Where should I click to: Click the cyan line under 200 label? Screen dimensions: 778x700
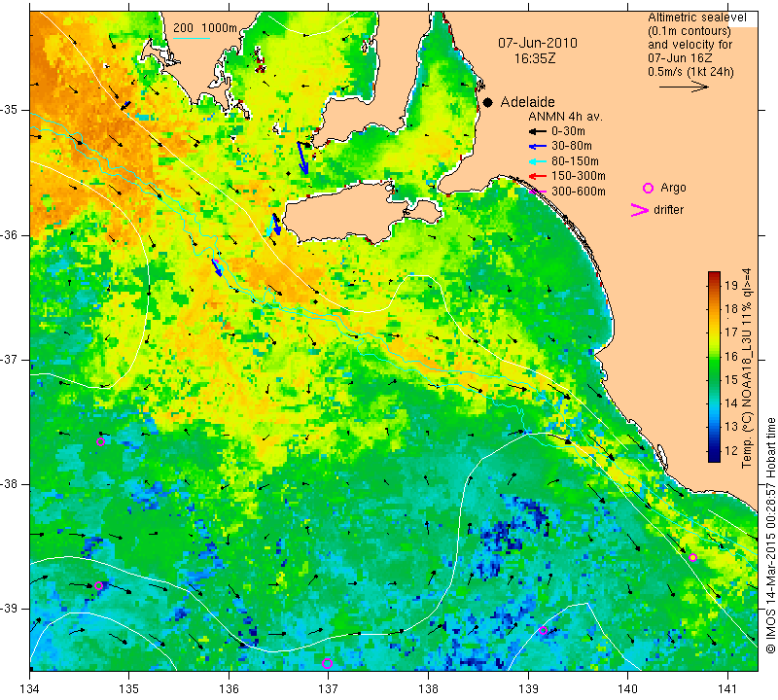tap(191, 38)
